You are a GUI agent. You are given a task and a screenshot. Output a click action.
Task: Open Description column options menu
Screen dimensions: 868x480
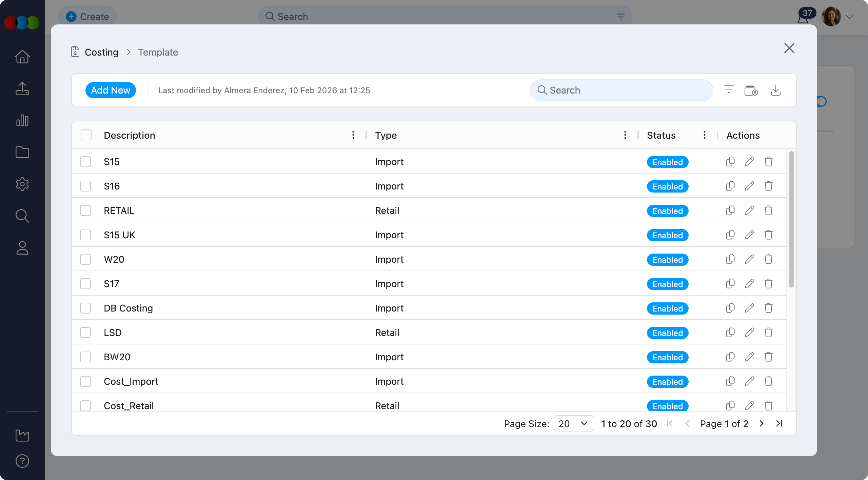353,135
